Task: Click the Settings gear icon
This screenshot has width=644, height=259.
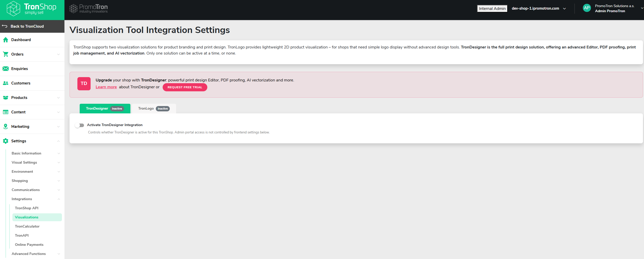Action: tap(6, 141)
